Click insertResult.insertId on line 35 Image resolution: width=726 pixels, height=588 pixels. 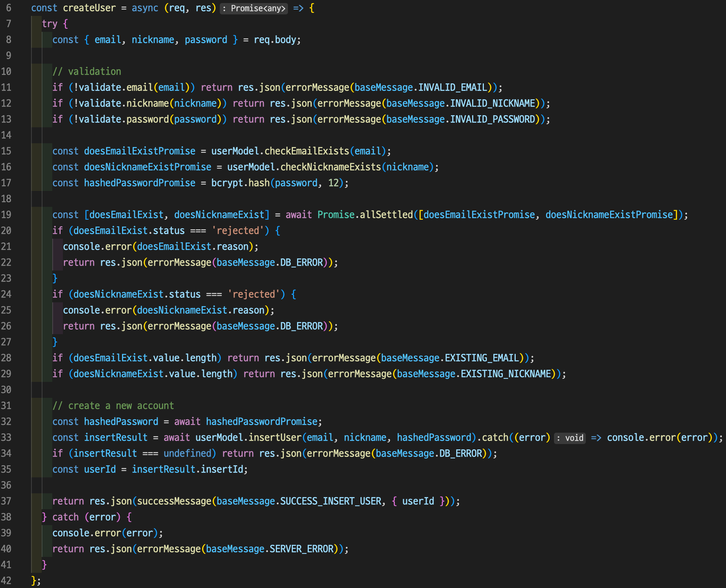[187, 469]
